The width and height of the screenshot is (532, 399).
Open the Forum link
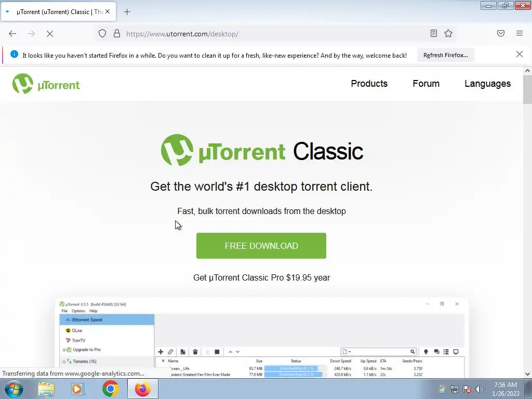[426, 84]
